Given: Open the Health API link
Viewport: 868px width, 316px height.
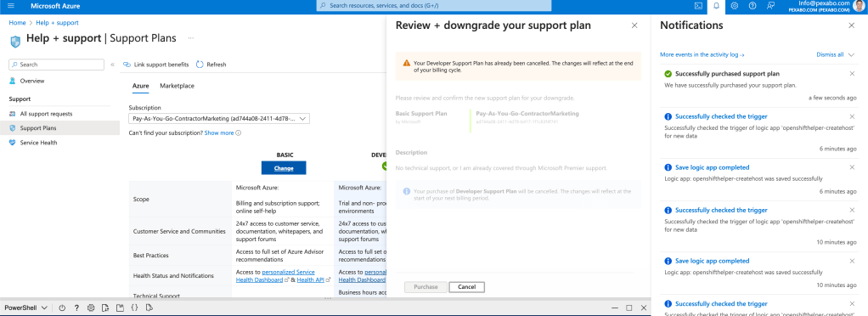Looking at the screenshot, I should pyautogui.click(x=312, y=279).
